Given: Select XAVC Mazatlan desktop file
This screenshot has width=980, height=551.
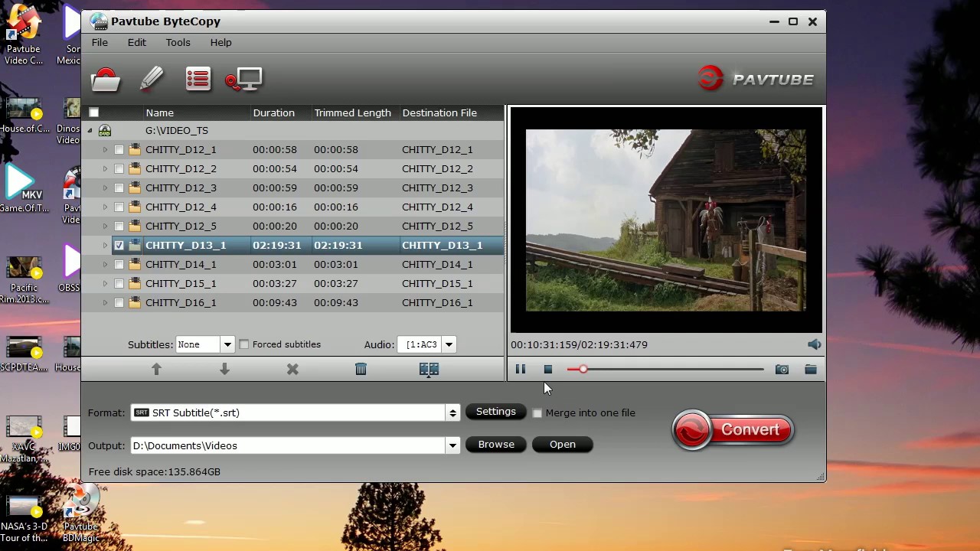Looking at the screenshot, I should [x=24, y=439].
